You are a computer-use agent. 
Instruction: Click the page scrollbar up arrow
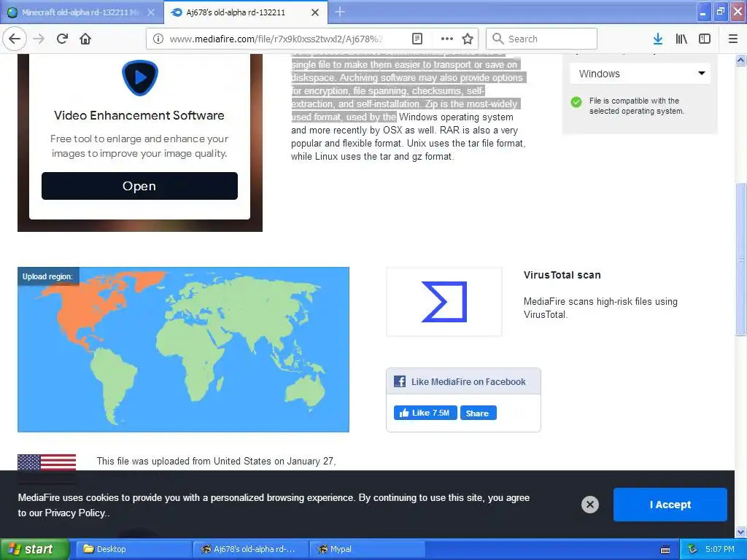pyautogui.click(x=740, y=60)
